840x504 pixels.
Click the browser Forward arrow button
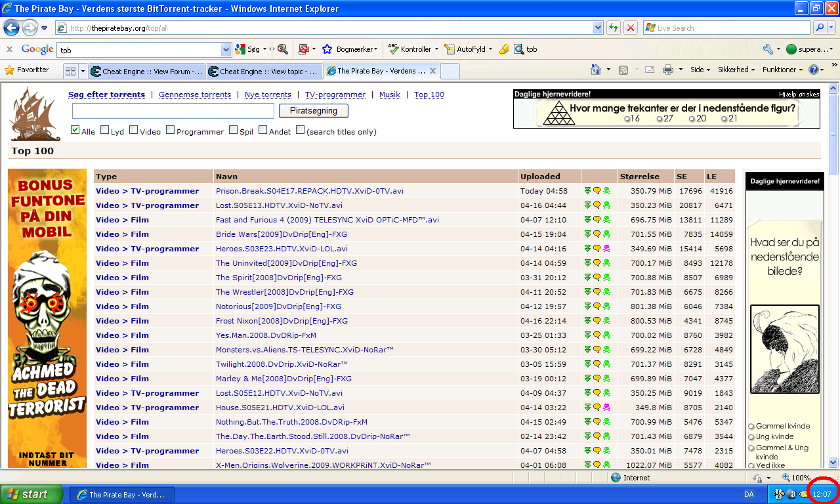pyautogui.click(x=30, y=28)
